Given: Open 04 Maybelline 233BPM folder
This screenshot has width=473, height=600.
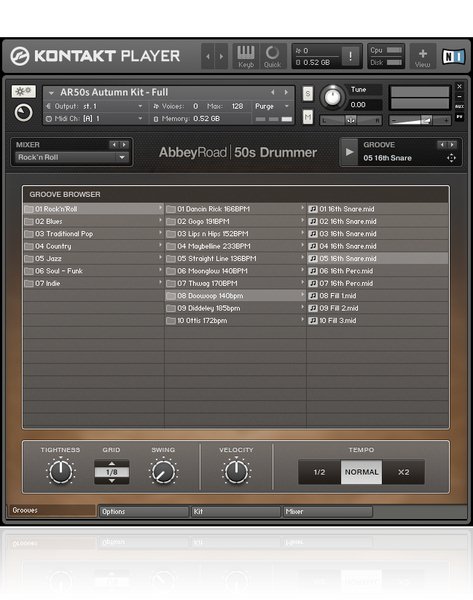Looking at the screenshot, I should pyautogui.click(x=235, y=246).
